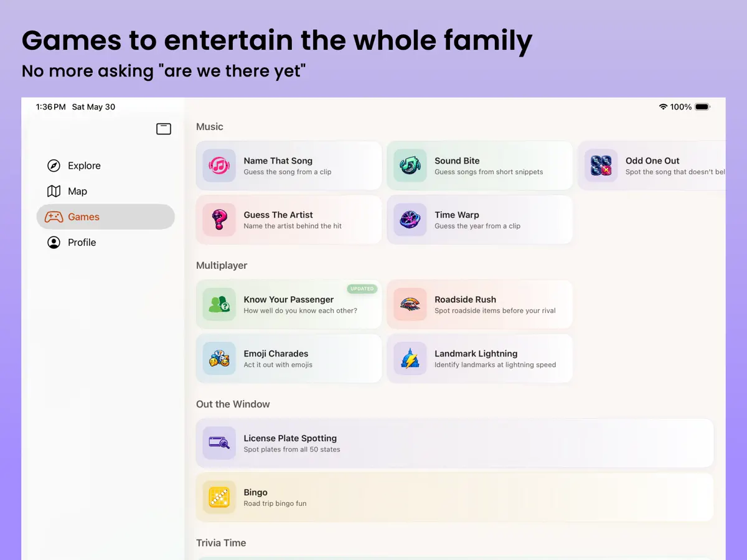747x560 pixels.
Task: Start Roadside Rush via its title
Action: (x=465, y=299)
